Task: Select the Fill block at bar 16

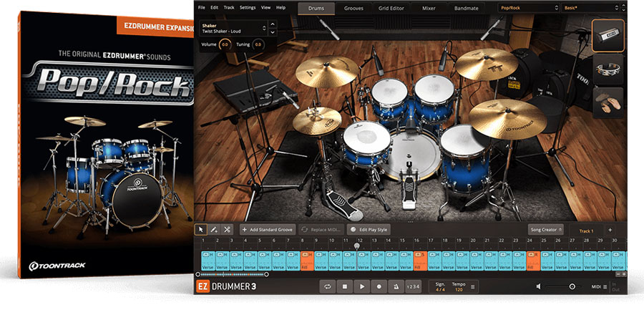Action: pyautogui.click(x=420, y=261)
